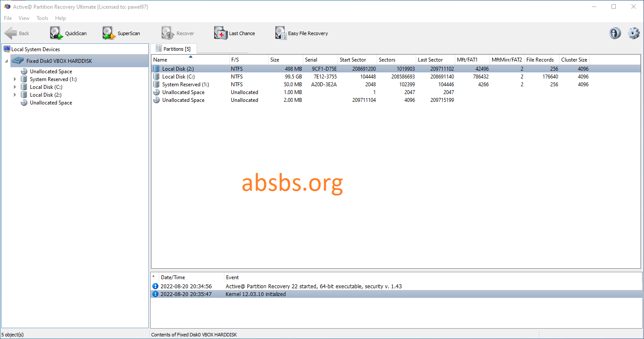
Task: Launch SuperScan from the toolbar
Action: [121, 33]
